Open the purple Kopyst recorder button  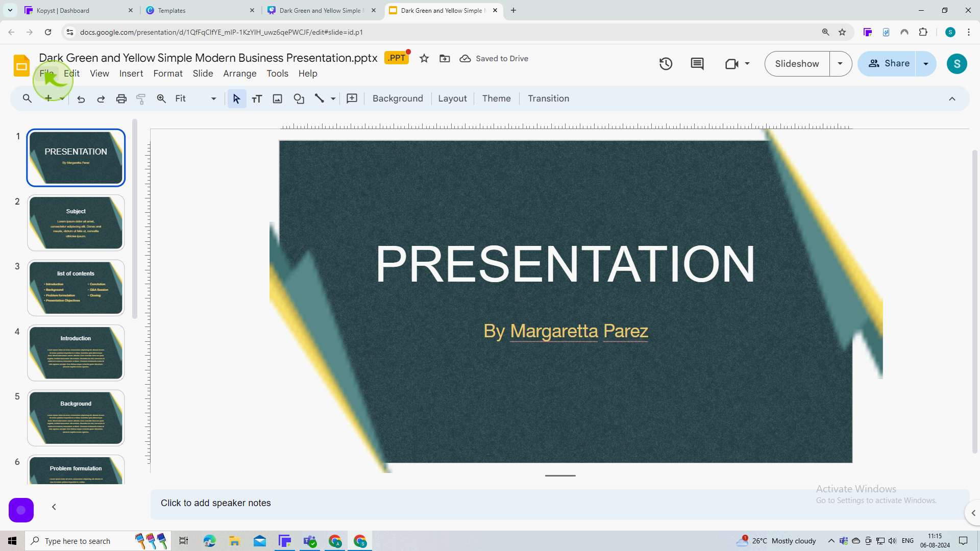[x=21, y=510]
